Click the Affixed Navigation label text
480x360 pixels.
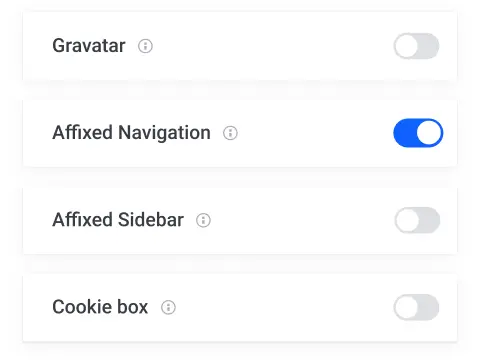(x=131, y=133)
